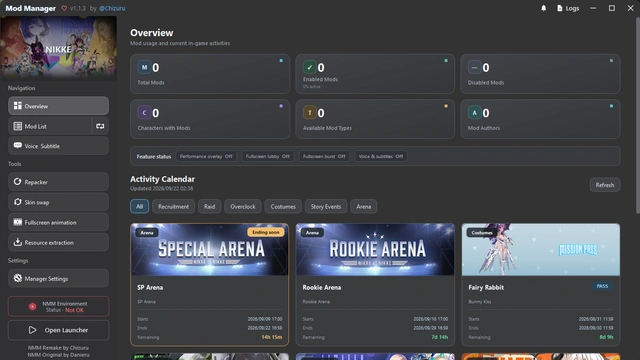Click the red NMM status dot
Image resolution: width=640 pixels, height=360 pixels.
coord(32,307)
